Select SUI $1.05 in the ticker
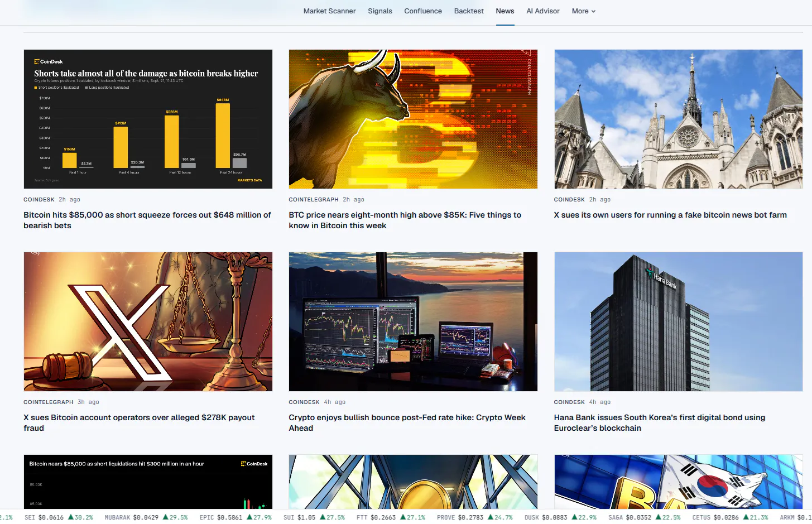Screen dimensions: 812x524 (314, 517)
